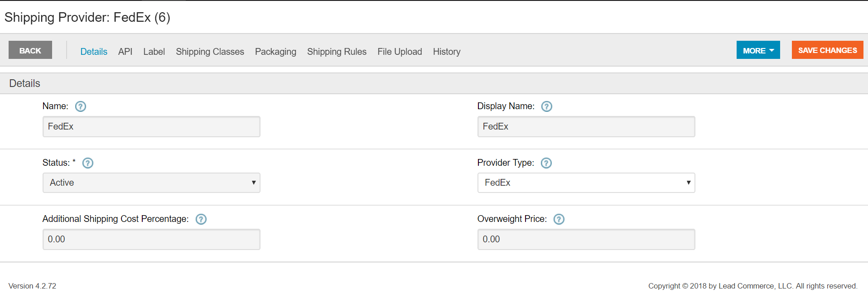Open the Provider Type dropdown
This screenshot has height=308, width=868.
point(586,183)
